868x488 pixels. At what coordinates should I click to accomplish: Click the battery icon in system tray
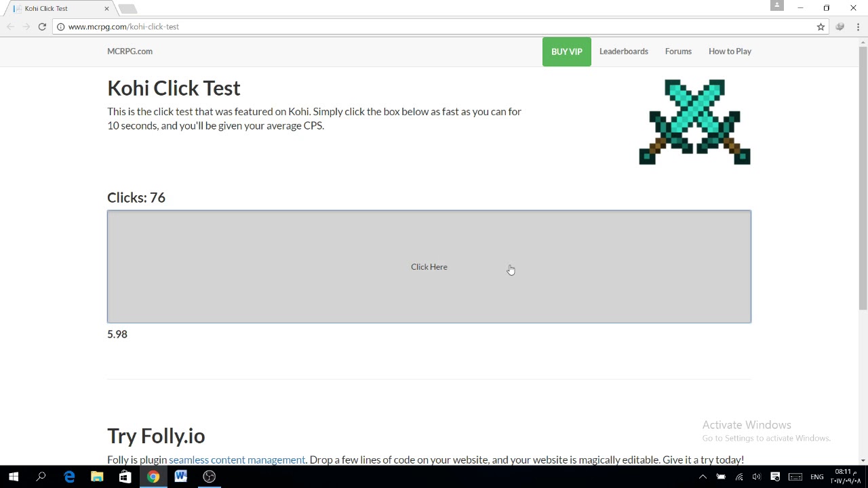(721, 477)
